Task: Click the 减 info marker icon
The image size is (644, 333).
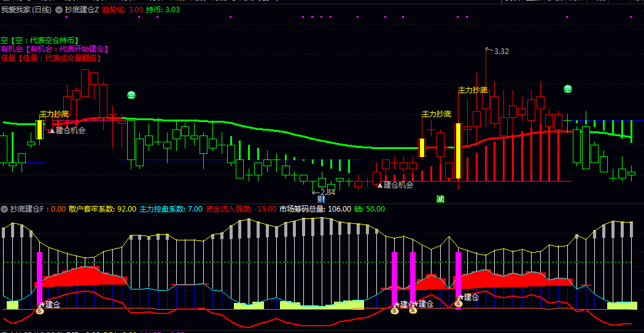Action: [440, 199]
